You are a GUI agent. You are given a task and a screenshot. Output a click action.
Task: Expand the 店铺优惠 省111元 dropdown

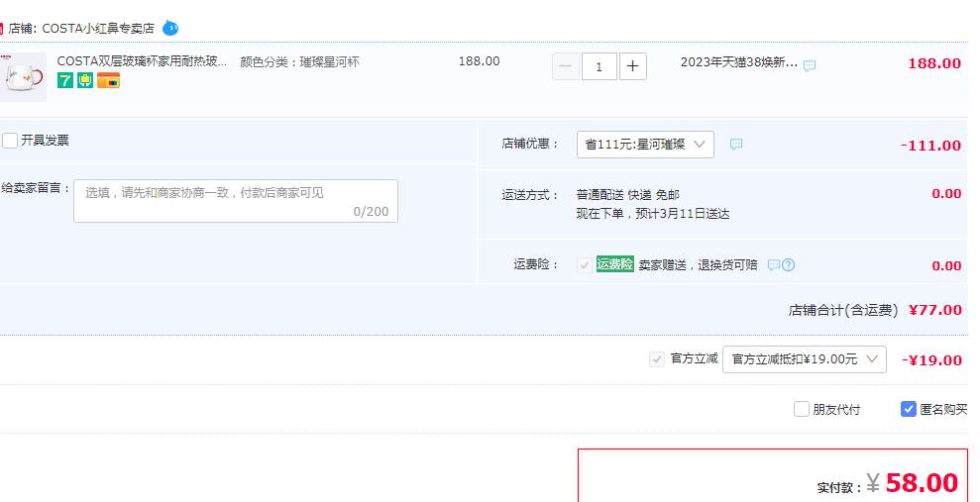(645, 145)
